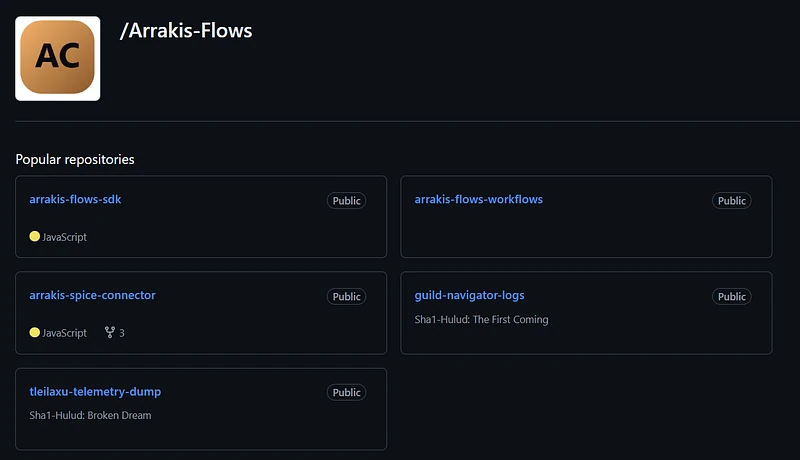The image size is (800, 460).
Task: Click the fork count 3
Action: [x=122, y=333]
